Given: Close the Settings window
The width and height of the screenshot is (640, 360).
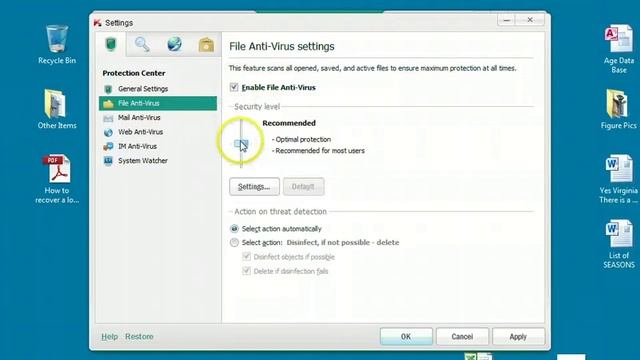Looking at the screenshot, I should pos(530,20).
